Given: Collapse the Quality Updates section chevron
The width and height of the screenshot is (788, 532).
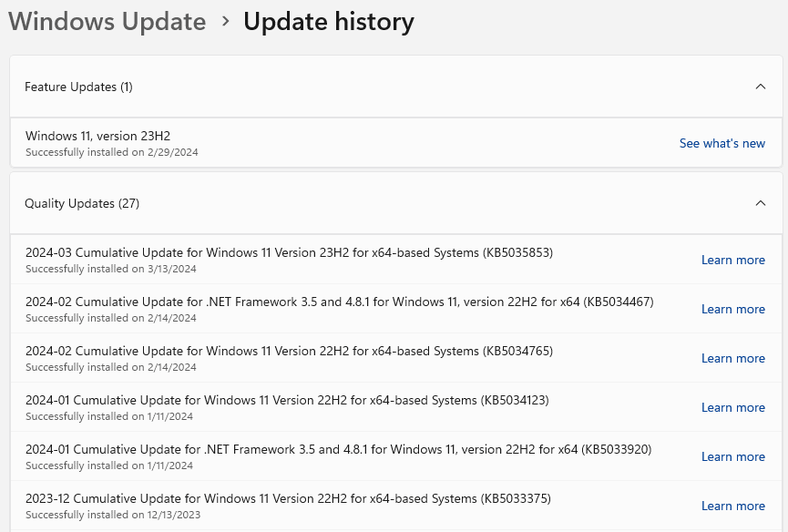Looking at the screenshot, I should [x=761, y=203].
